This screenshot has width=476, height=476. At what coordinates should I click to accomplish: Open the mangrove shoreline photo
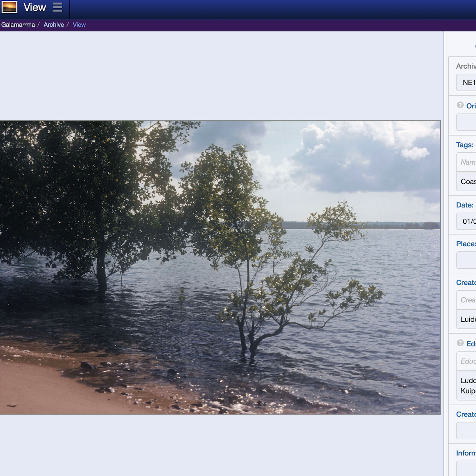220,267
